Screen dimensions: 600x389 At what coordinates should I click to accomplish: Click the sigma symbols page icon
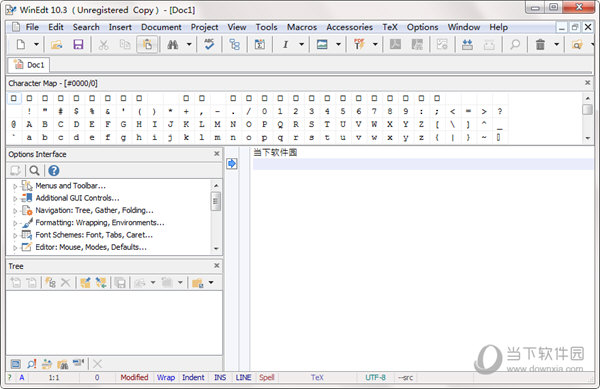[260, 44]
